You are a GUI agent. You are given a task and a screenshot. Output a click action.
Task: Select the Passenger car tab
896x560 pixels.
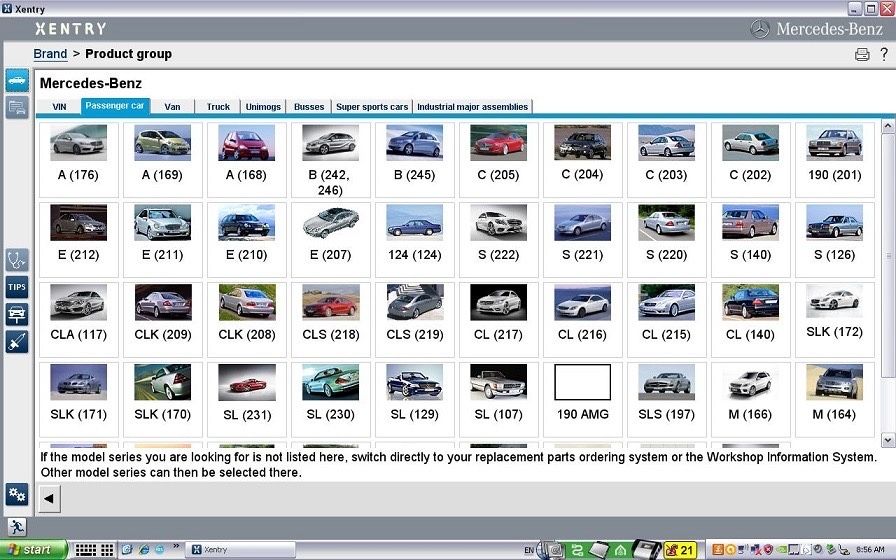[x=115, y=106]
